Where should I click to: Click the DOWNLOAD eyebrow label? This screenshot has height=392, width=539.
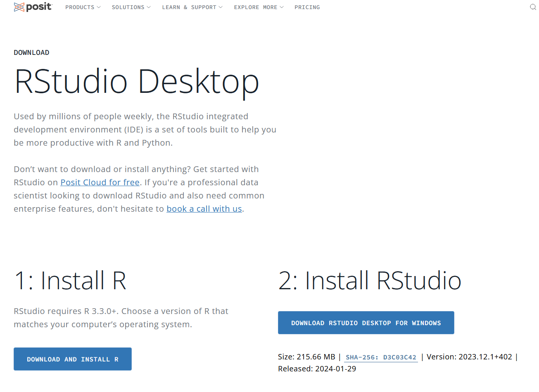(31, 52)
